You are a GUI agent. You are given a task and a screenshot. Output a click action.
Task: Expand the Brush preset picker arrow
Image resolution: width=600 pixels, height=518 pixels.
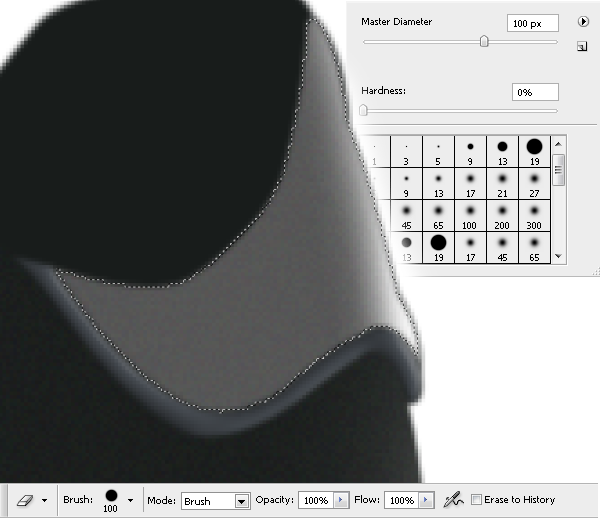click(x=130, y=501)
